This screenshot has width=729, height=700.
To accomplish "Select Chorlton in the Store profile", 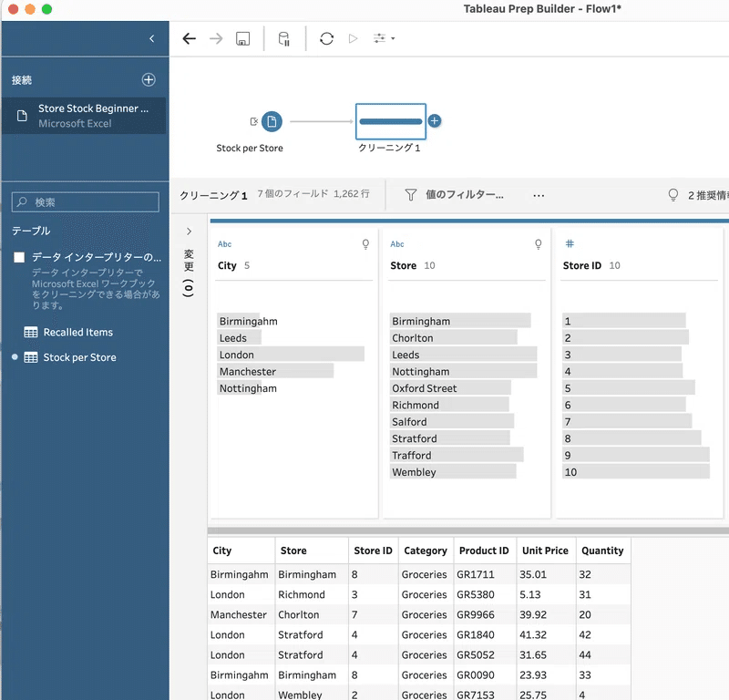I will 453,337.
